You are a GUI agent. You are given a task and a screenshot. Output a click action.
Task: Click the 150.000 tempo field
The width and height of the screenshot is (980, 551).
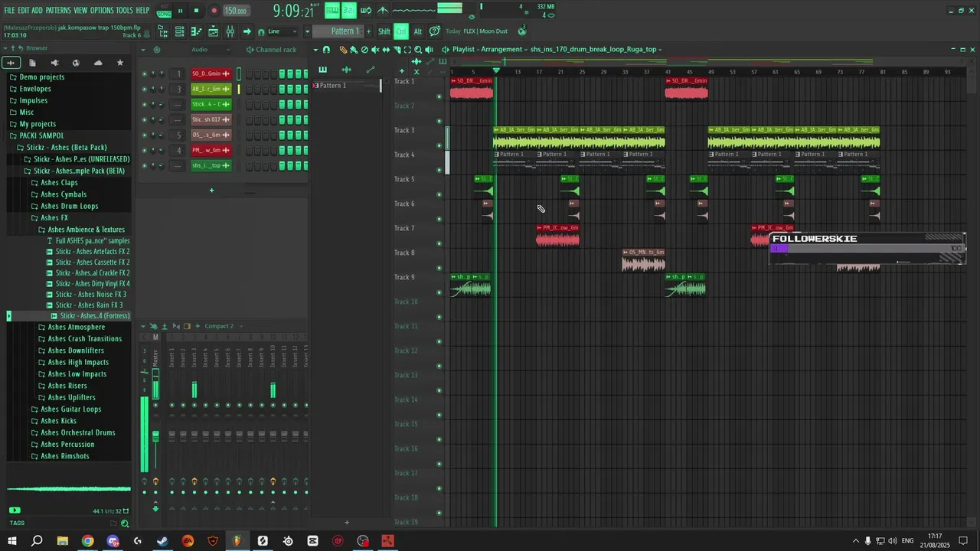click(x=236, y=11)
